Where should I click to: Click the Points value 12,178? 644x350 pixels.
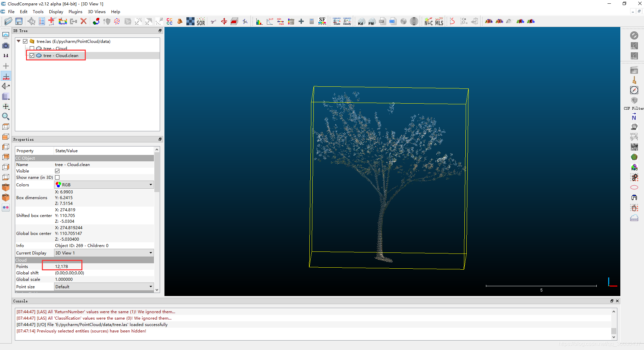(61, 267)
